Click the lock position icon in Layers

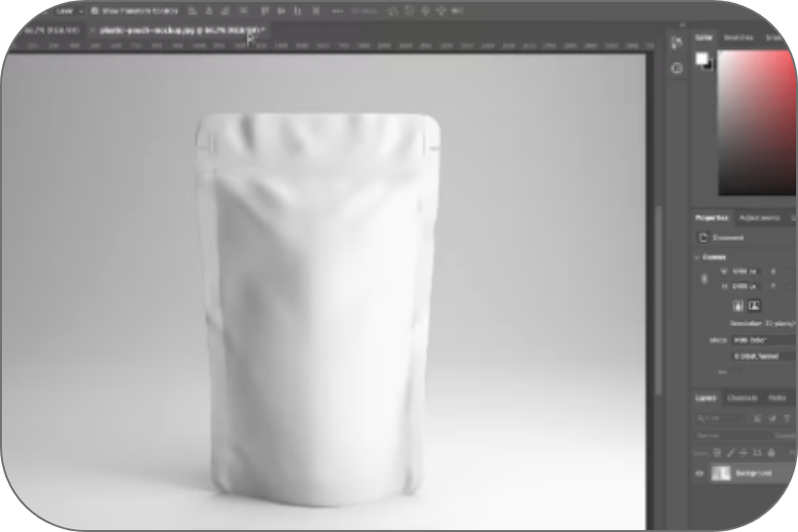[744, 452]
